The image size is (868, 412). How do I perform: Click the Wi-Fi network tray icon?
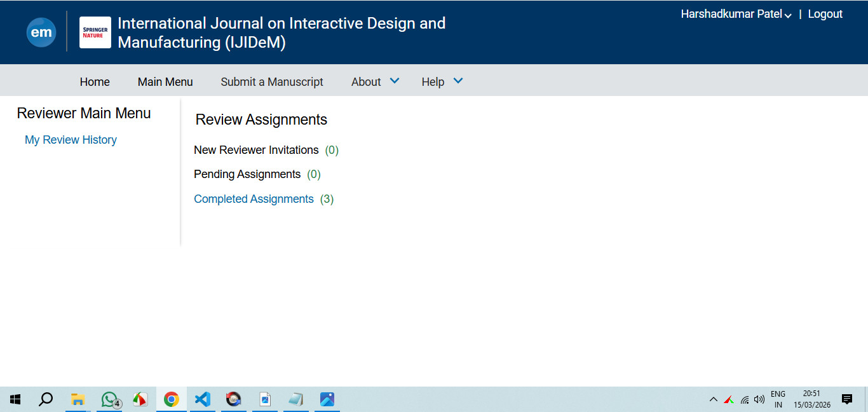pyautogui.click(x=745, y=399)
